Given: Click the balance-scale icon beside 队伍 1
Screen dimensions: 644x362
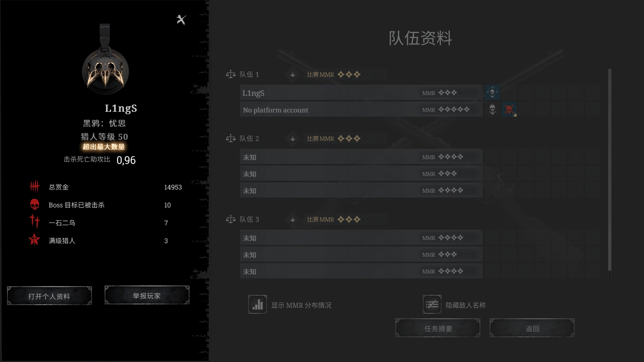Looking at the screenshot, I should [x=231, y=74].
